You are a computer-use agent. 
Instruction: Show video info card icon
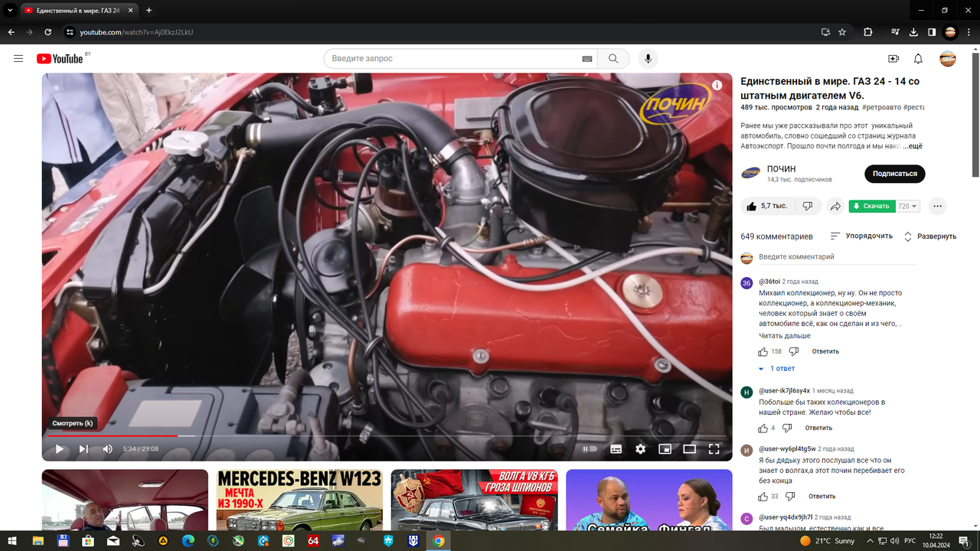[717, 86]
